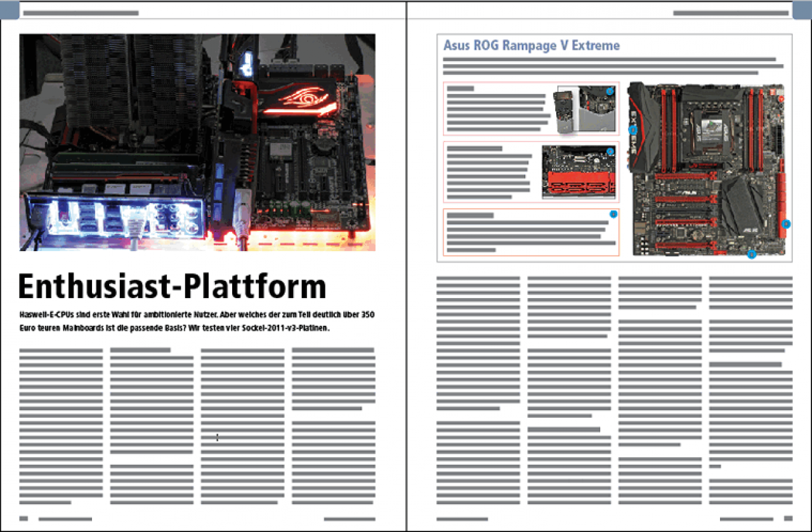The height and width of the screenshot is (532, 812).
Task: Click the headline "Enthusiast-Plattform"
Action: (x=172, y=287)
